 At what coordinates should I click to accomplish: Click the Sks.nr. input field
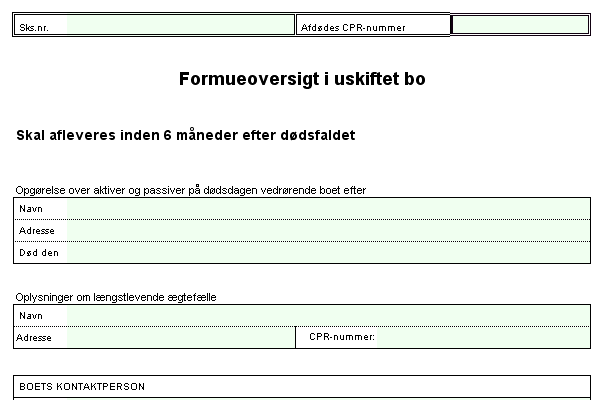tap(180, 25)
